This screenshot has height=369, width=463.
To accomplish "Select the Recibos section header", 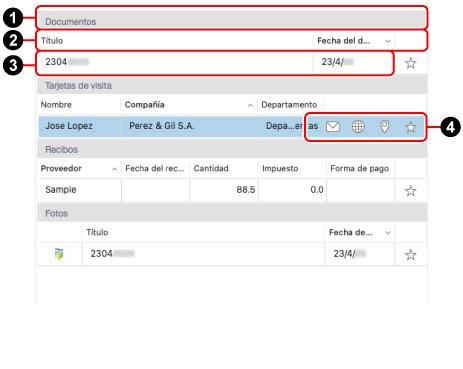I will coord(232,149).
